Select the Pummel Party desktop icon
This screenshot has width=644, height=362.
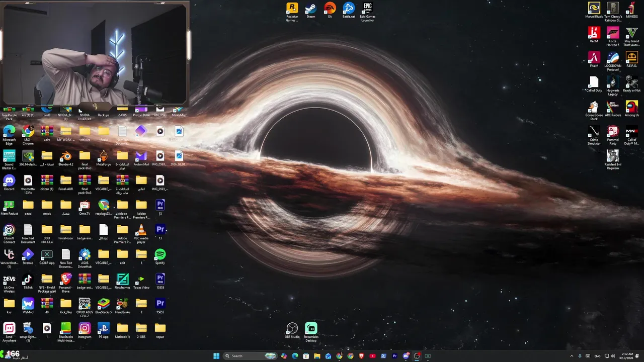[x=612, y=135]
